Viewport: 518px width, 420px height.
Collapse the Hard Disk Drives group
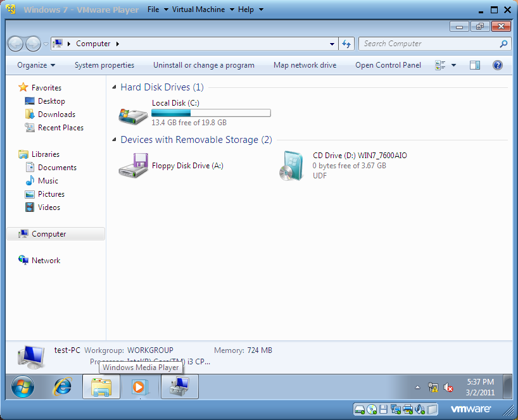pyautogui.click(x=115, y=87)
